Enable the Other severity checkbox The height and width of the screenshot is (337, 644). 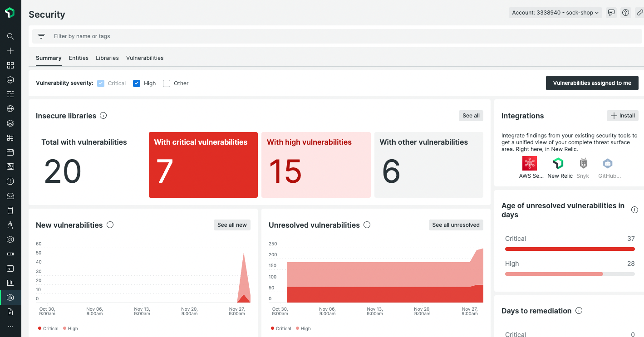[x=167, y=83]
